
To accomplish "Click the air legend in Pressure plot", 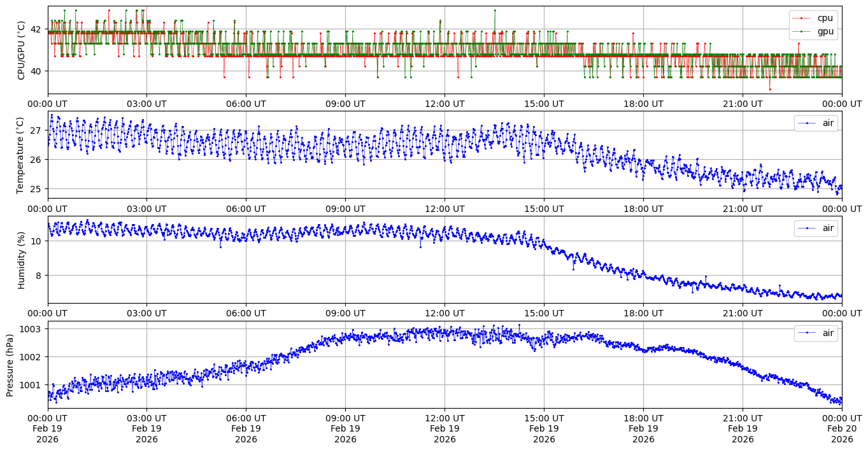I will (816, 332).
